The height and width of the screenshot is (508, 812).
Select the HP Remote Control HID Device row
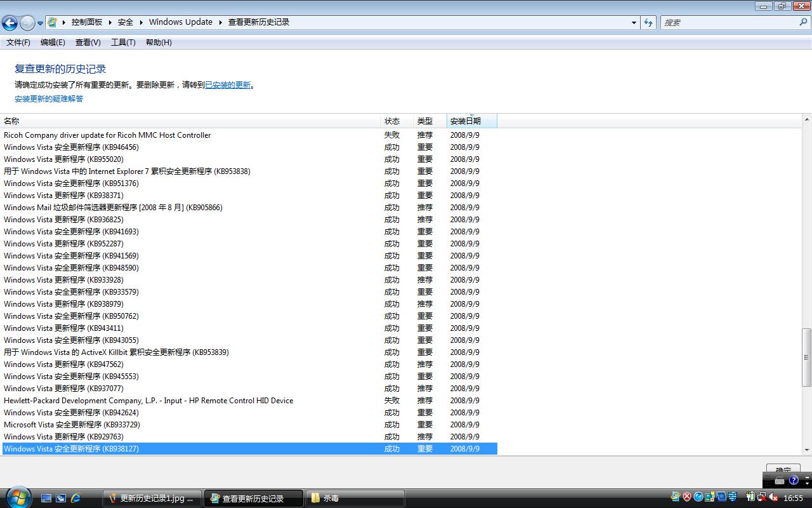[249, 401]
